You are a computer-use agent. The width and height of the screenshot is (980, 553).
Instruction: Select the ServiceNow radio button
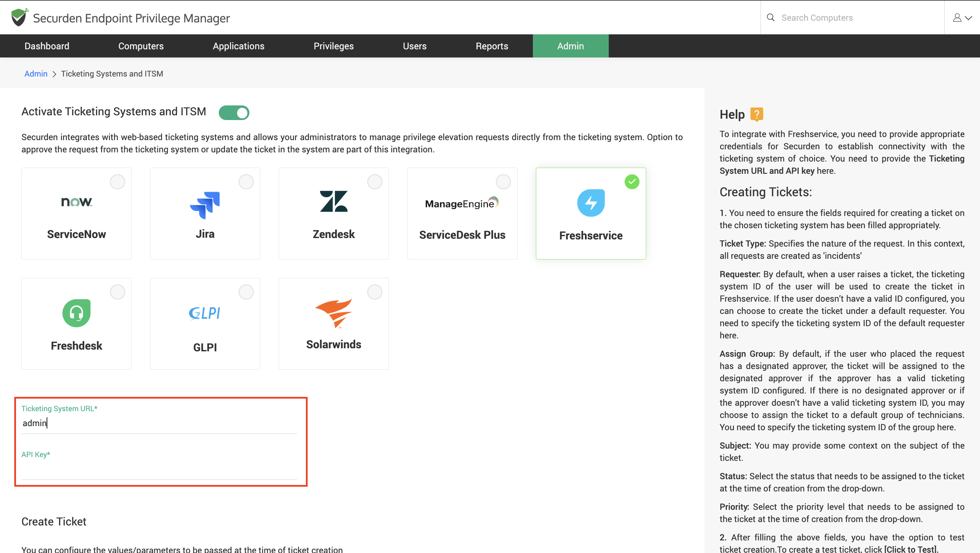click(117, 182)
